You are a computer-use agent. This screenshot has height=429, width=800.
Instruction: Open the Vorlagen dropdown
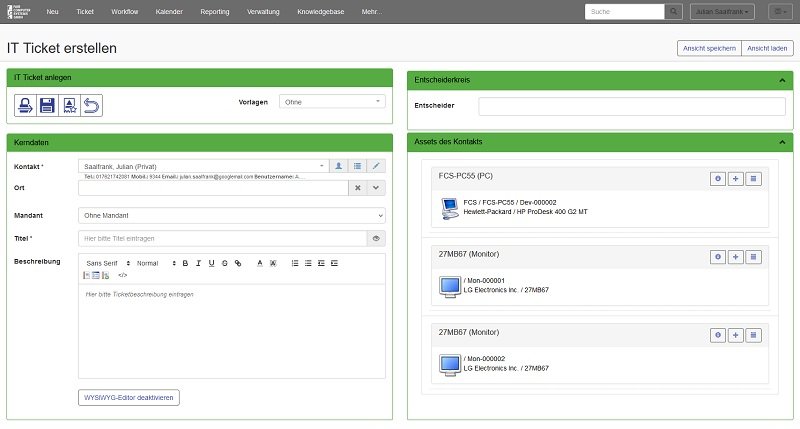332,102
